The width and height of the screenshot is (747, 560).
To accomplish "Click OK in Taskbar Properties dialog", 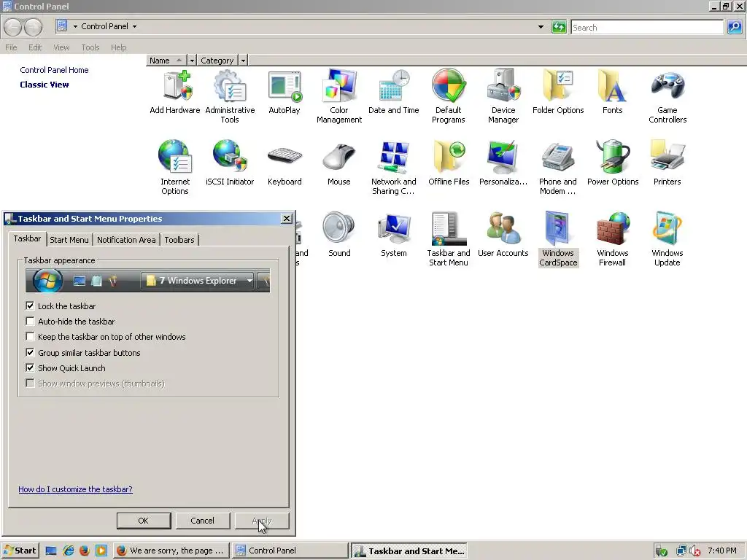I will pos(144,521).
